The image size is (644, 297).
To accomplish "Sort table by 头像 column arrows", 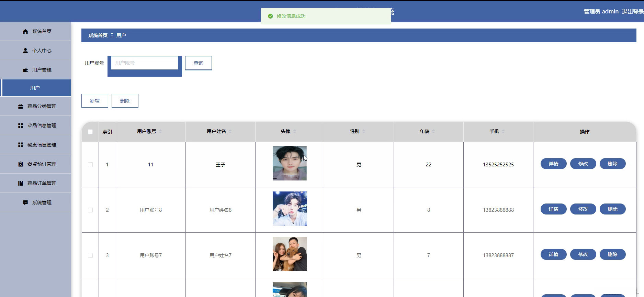I will (295, 131).
